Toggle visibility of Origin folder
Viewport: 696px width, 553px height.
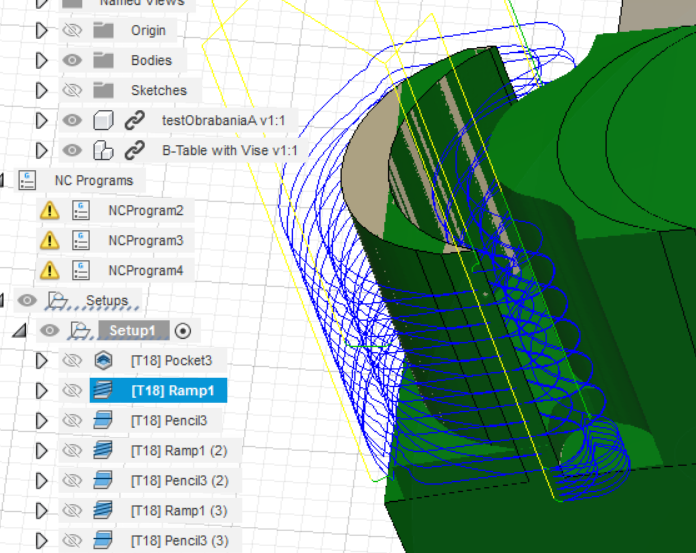[x=72, y=30]
